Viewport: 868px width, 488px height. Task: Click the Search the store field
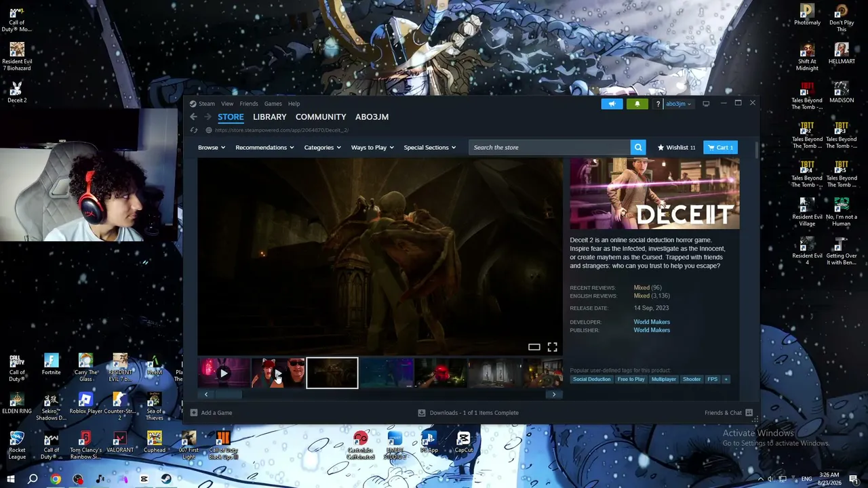pyautogui.click(x=549, y=147)
